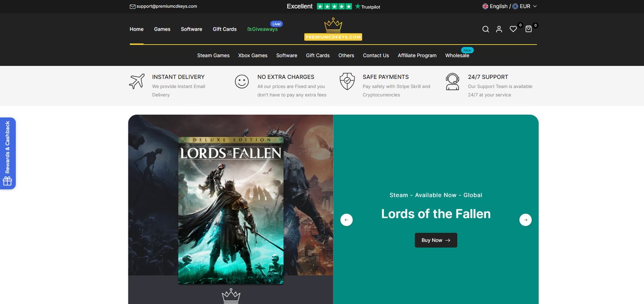Open the search magnifier icon
Viewport: 644px width, 304px height.
pyautogui.click(x=486, y=29)
